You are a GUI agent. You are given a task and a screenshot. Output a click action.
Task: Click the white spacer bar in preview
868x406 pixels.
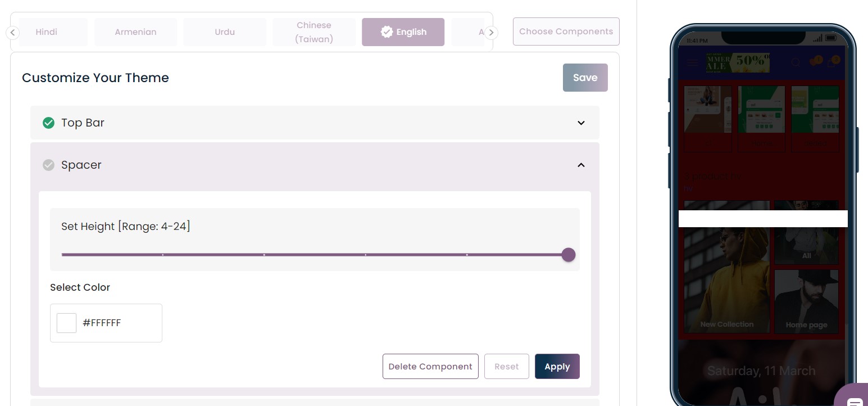(763, 219)
